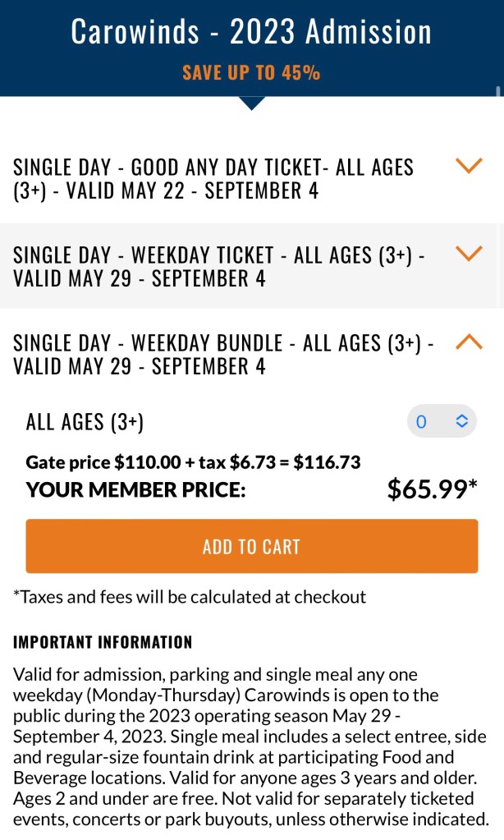Click the $65.99 member price

coord(432,489)
